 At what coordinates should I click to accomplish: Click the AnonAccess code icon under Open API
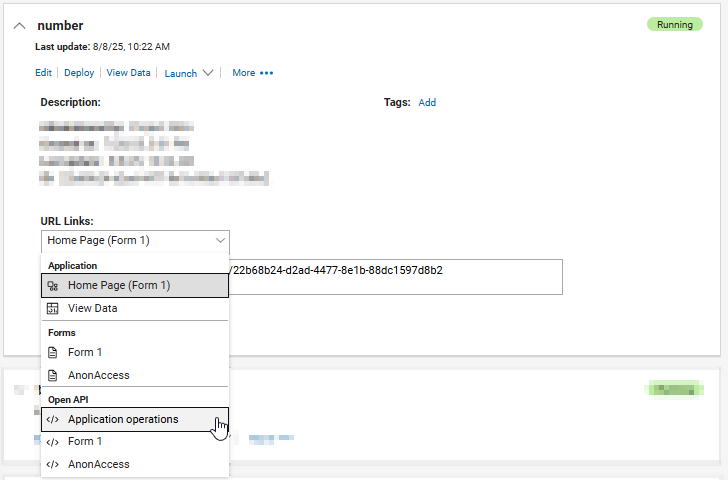[53, 464]
